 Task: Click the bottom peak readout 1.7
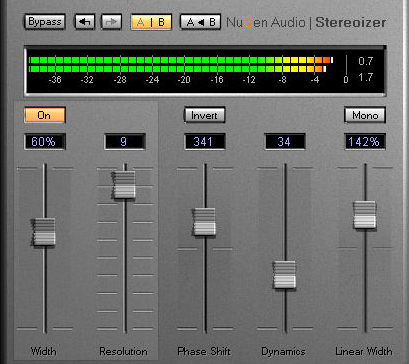point(366,77)
